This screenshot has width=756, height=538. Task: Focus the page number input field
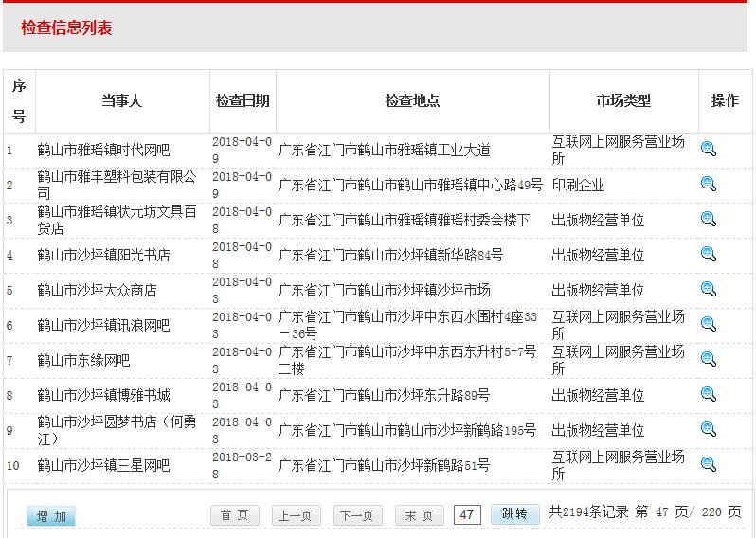pyautogui.click(x=466, y=514)
